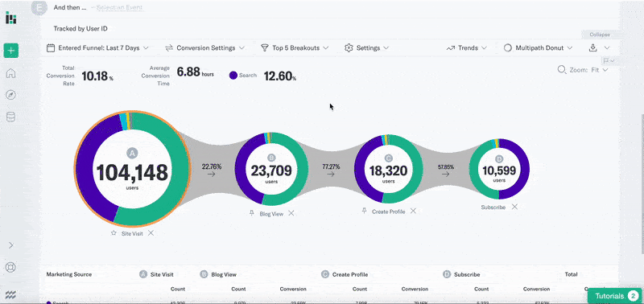
Task: Click the Tutorials button
Action: click(x=614, y=296)
